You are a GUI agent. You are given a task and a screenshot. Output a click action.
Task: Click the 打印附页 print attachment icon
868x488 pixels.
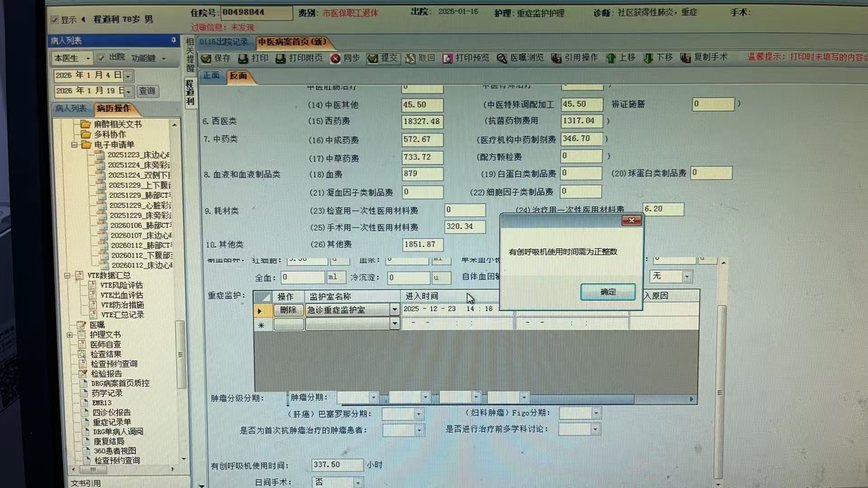click(x=281, y=58)
